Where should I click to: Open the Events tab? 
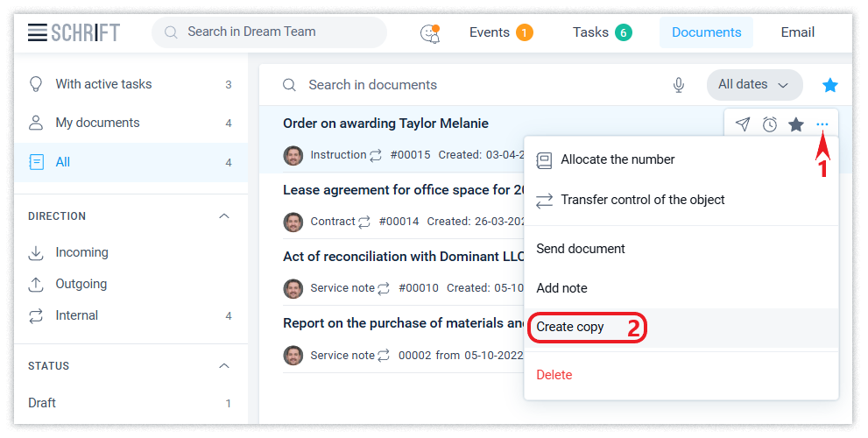coord(499,32)
